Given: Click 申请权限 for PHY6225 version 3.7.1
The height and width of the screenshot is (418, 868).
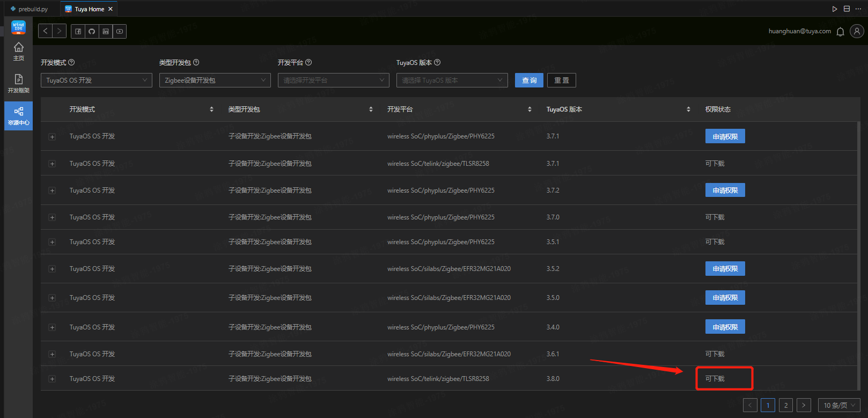Looking at the screenshot, I should (x=725, y=136).
